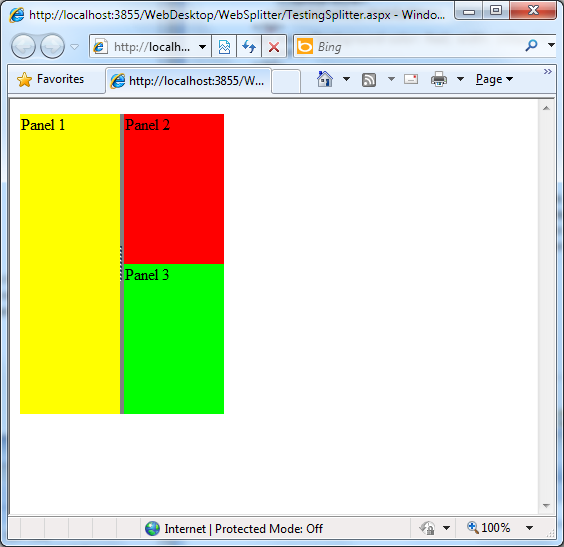Stop loading with the red X icon
Screen dimensions: 564x547
coord(274,46)
